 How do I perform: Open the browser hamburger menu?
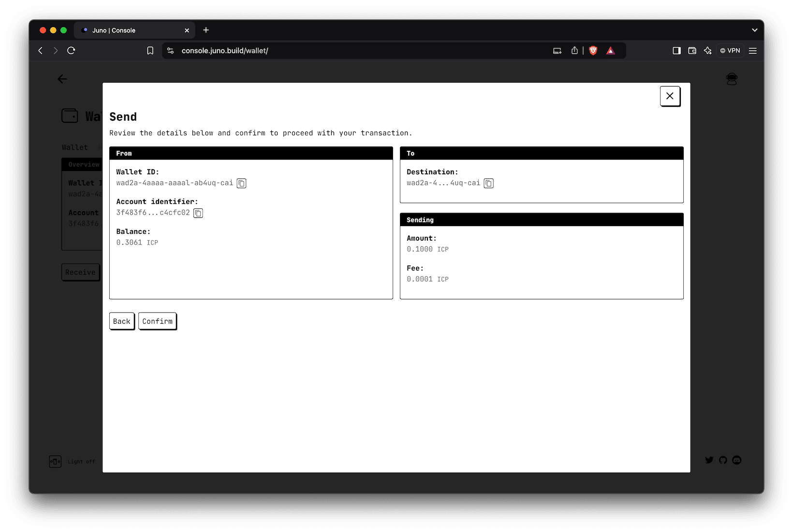coord(752,50)
